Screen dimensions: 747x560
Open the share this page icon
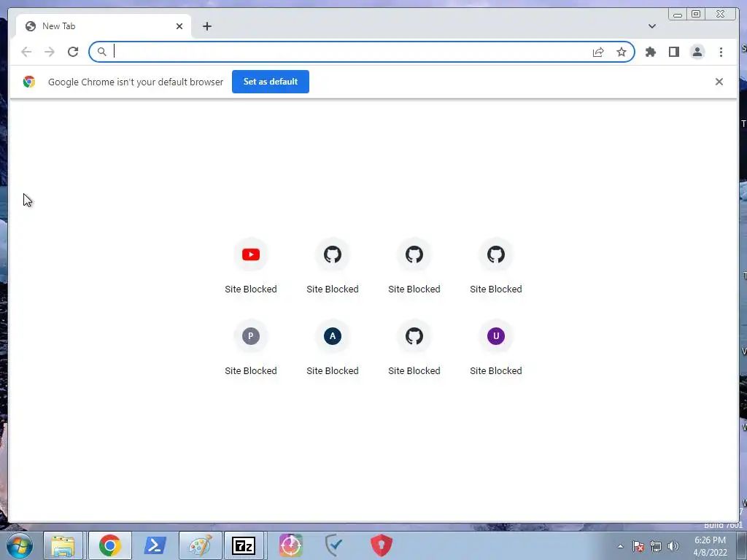tap(598, 52)
